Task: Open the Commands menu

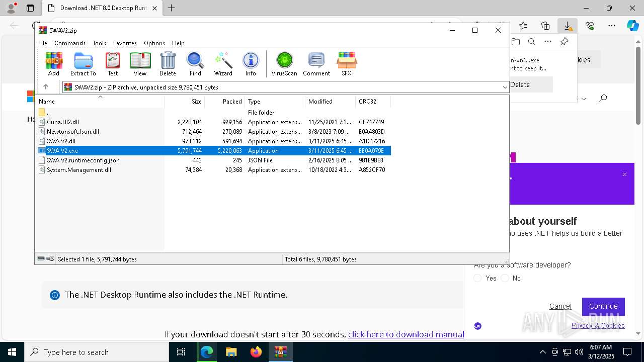Action: [70, 43]
